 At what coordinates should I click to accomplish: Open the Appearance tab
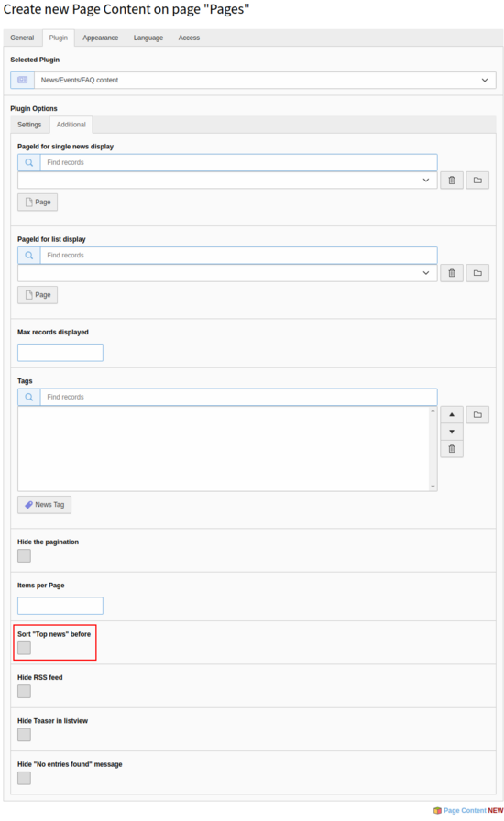tap(100, 38)
